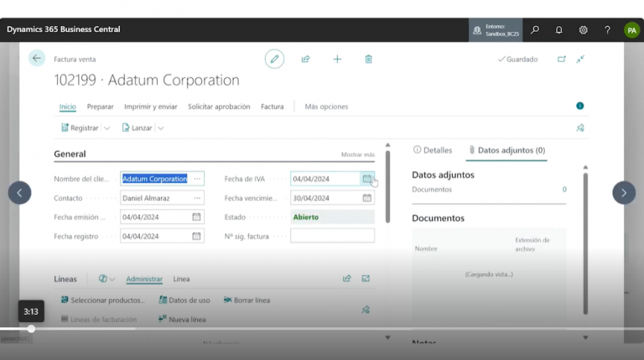Open the share icon in header
Viewport: 644px width, 360px height.
point(305,60)
